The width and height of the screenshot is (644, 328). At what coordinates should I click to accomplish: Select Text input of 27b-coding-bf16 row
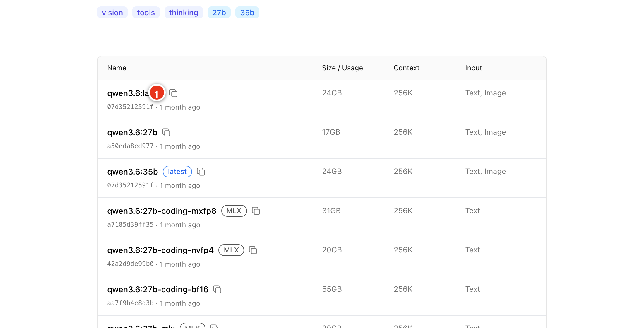pos(473,289)
